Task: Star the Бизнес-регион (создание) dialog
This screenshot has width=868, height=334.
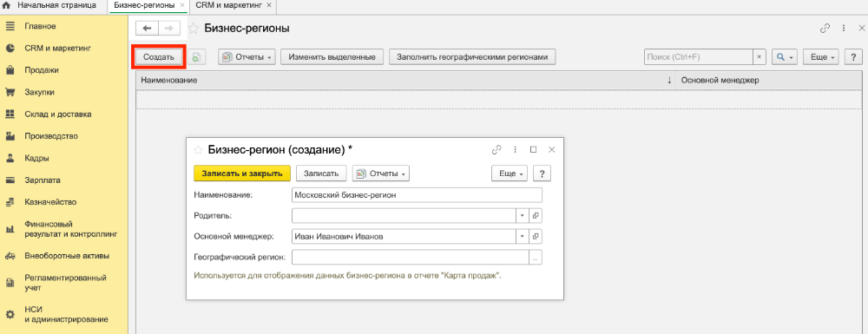Action: pos(198,149)
